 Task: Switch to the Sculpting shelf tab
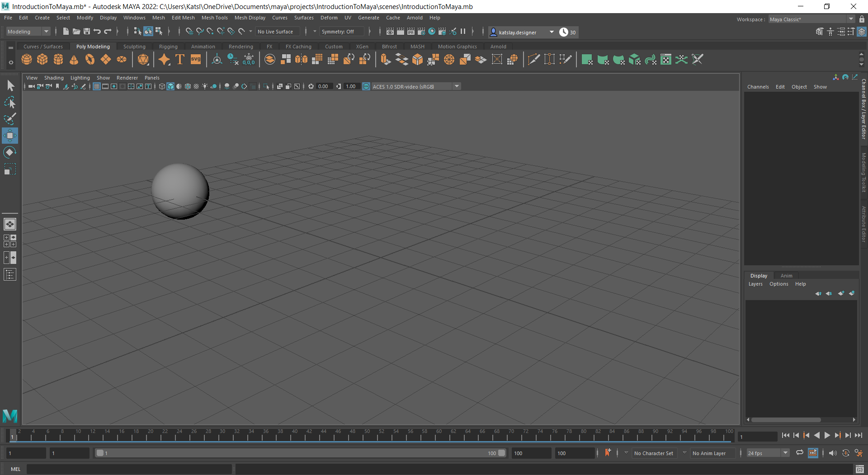(x=134, y=47)
